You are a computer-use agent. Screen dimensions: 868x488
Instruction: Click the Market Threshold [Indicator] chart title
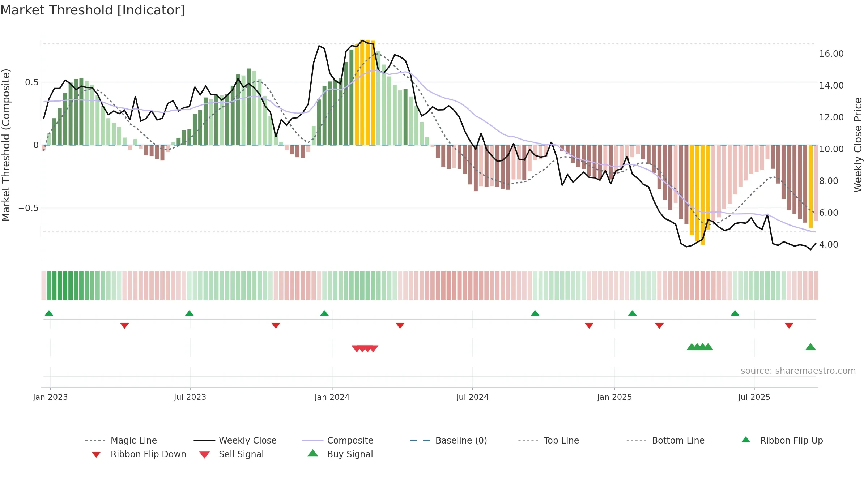tap(93, 10)
